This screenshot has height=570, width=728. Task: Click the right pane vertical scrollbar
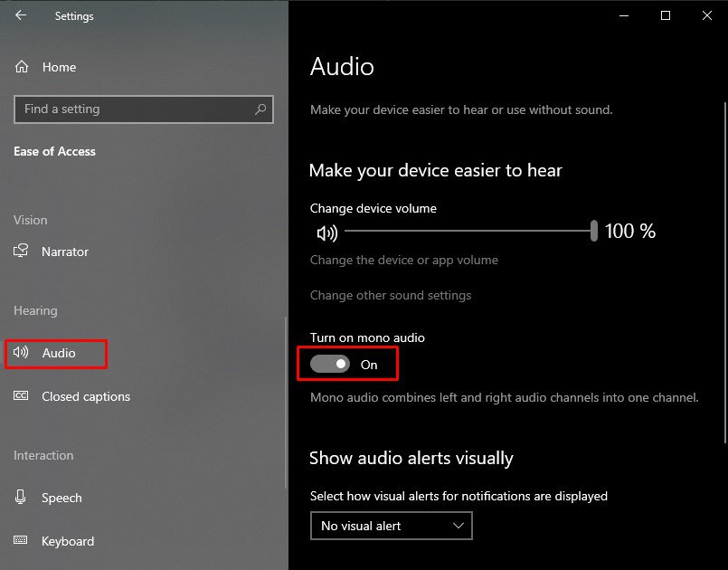pyautogui.click(x=724, y=272)
